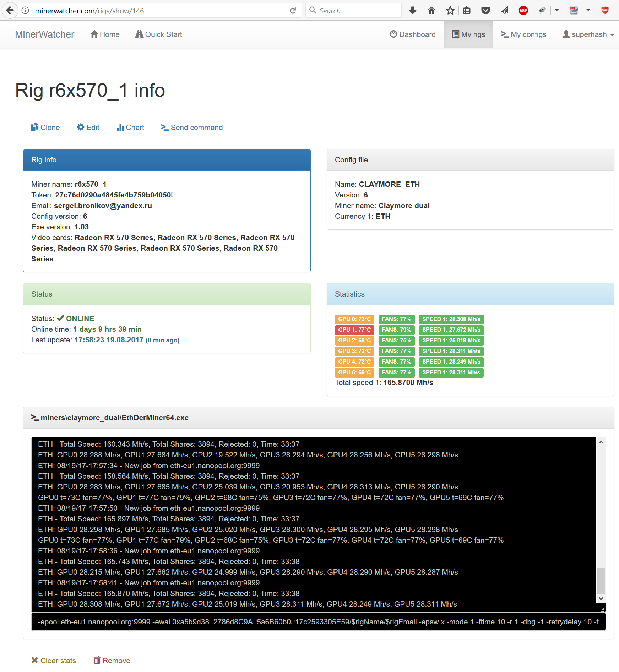Click browser home icon in toolbar

coord(431,11)
